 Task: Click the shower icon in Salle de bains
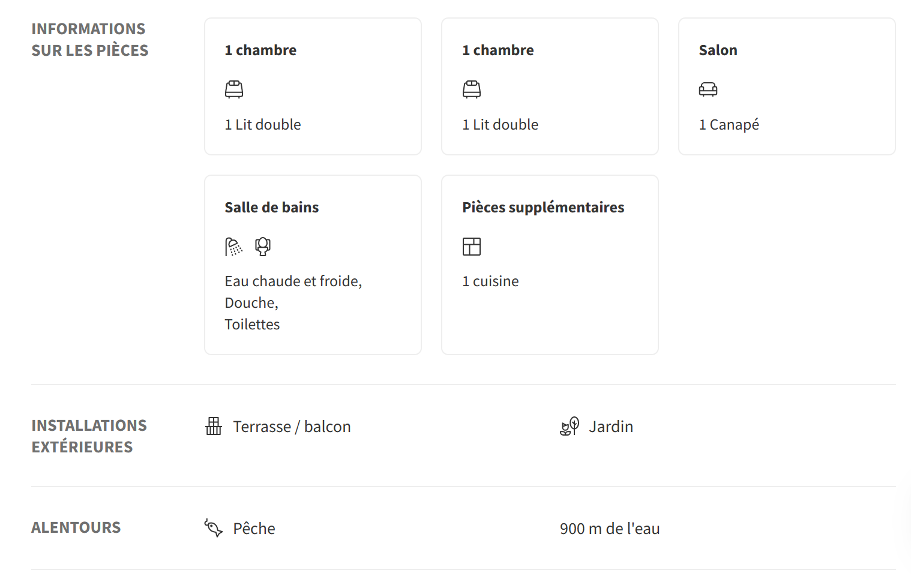[x=234, y=247]
